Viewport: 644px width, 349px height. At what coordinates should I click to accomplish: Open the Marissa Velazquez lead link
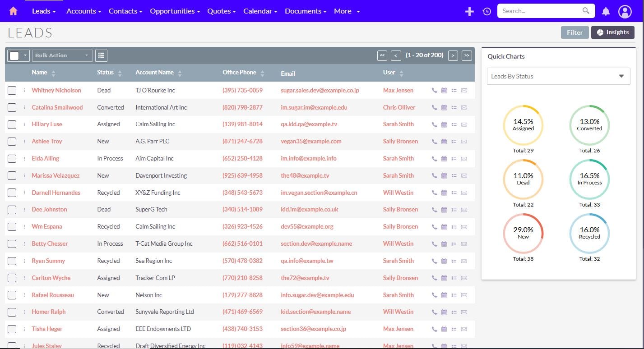pyautogui.click(x=56, y=175)
